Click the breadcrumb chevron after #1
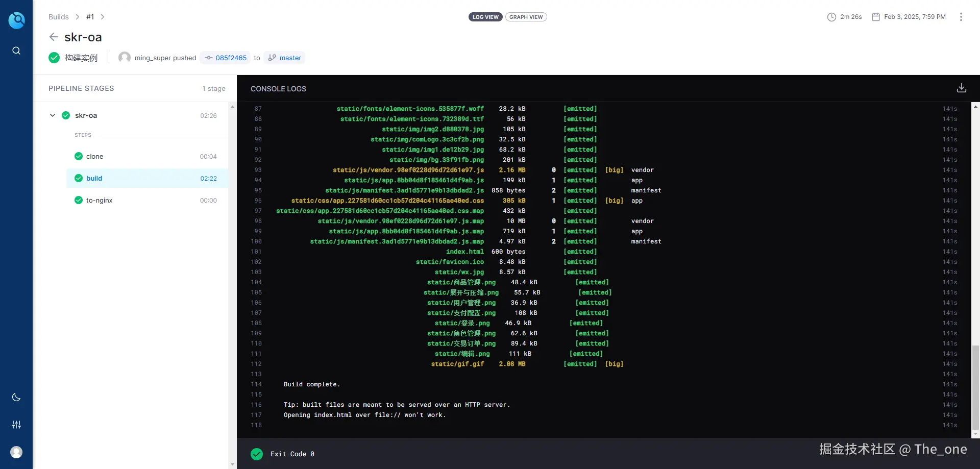Screen dimensions: 980x469 pos(103,17)
